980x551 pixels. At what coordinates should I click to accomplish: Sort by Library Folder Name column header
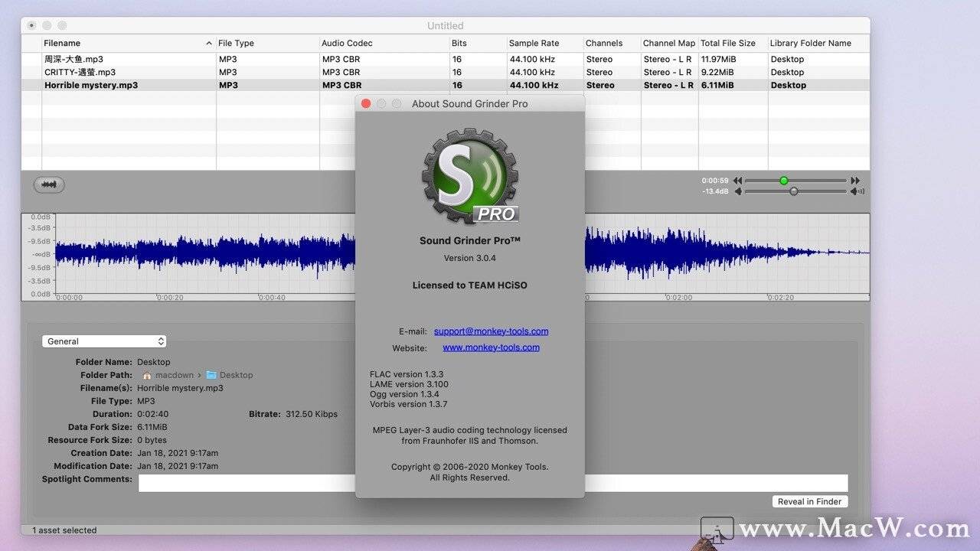818,44
